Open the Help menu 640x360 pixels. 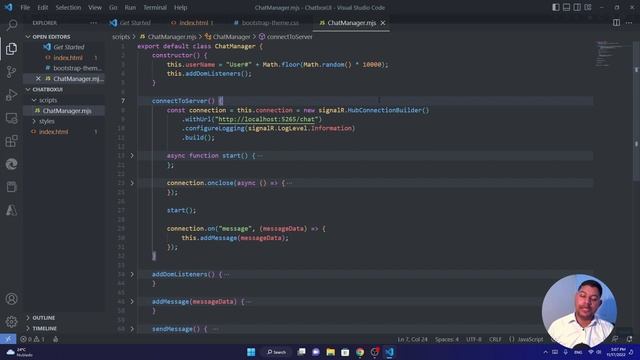pos(180,7)
